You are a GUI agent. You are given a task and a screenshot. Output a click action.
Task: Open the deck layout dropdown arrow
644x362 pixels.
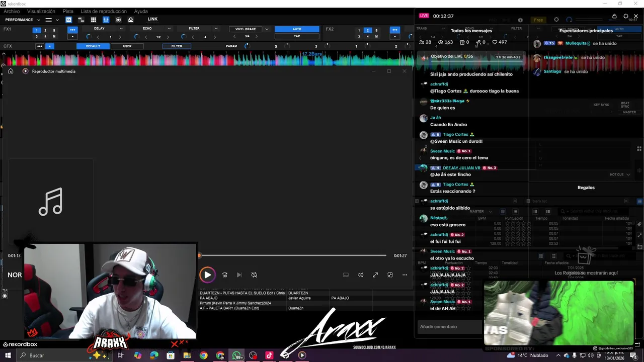tap(57, 20)
